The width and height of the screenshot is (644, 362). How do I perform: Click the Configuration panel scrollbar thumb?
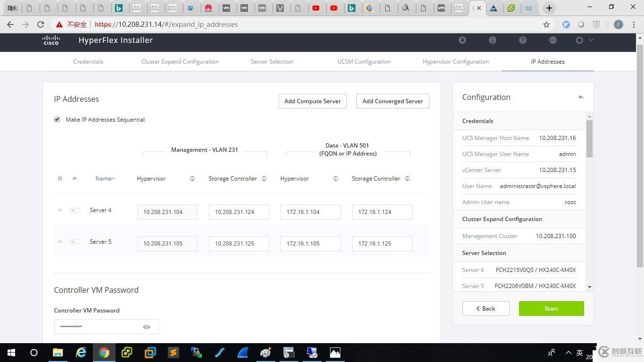589,139
